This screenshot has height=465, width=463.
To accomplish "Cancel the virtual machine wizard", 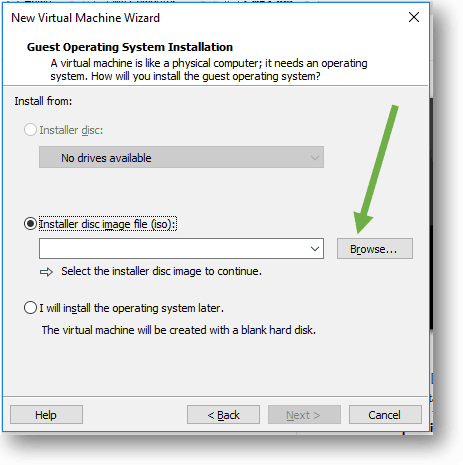I will coord(385,415).
